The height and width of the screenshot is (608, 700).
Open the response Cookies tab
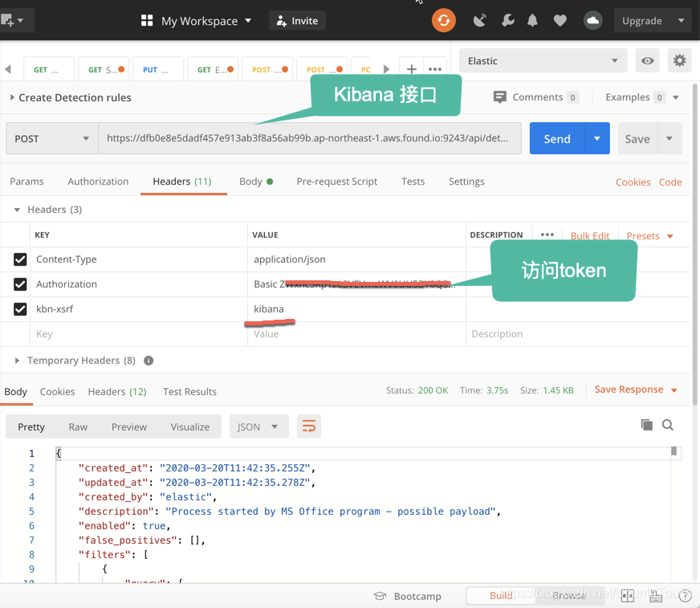click(57, 392)
